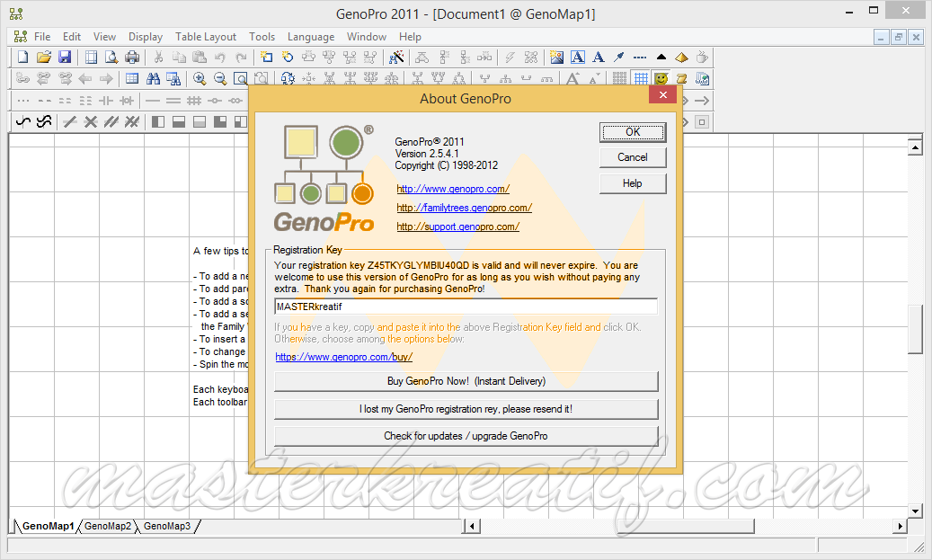Click the lost registration key resend button
The image size is (932, 560).
tap(466, 409)
